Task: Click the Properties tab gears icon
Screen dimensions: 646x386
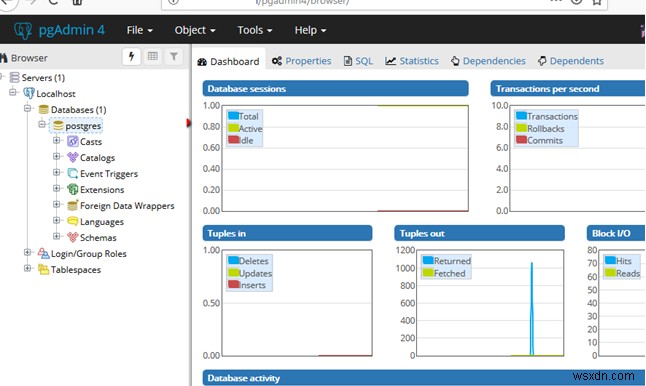Action: (277, 61)
